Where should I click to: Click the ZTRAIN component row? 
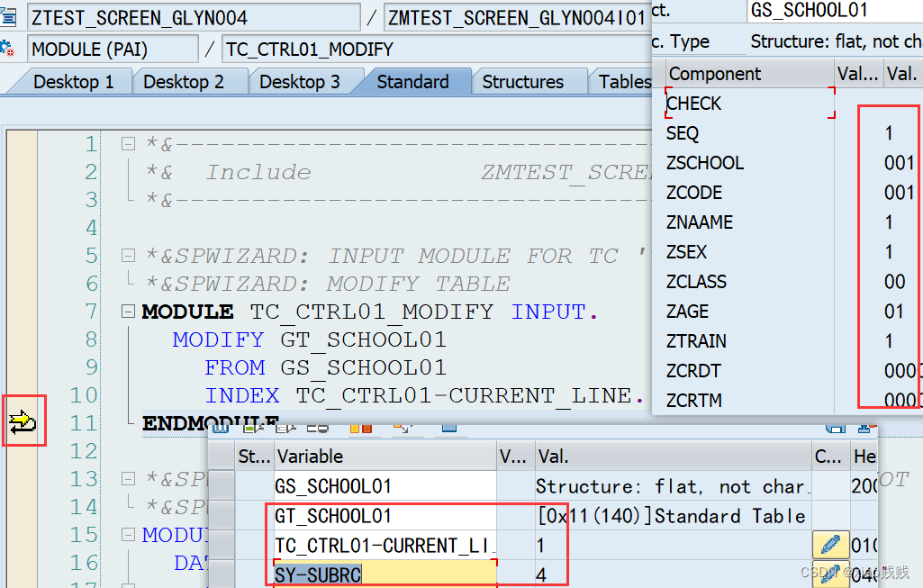(750, 340)
